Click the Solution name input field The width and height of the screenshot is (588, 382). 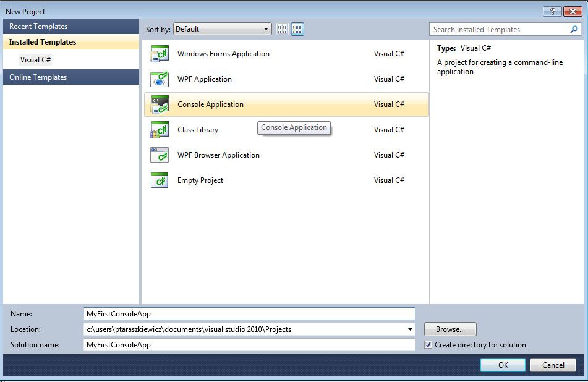point(249,345)
